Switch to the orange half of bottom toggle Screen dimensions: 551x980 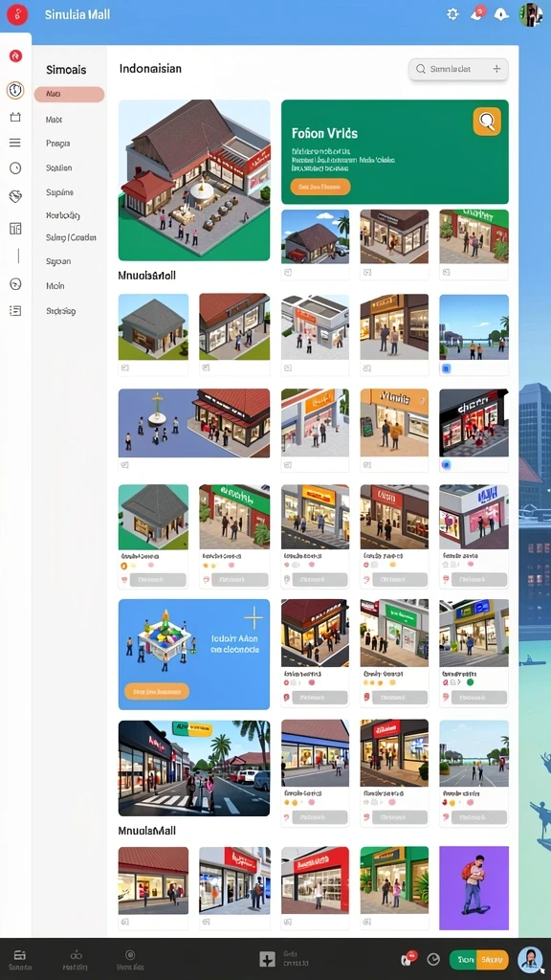[494, 959]
